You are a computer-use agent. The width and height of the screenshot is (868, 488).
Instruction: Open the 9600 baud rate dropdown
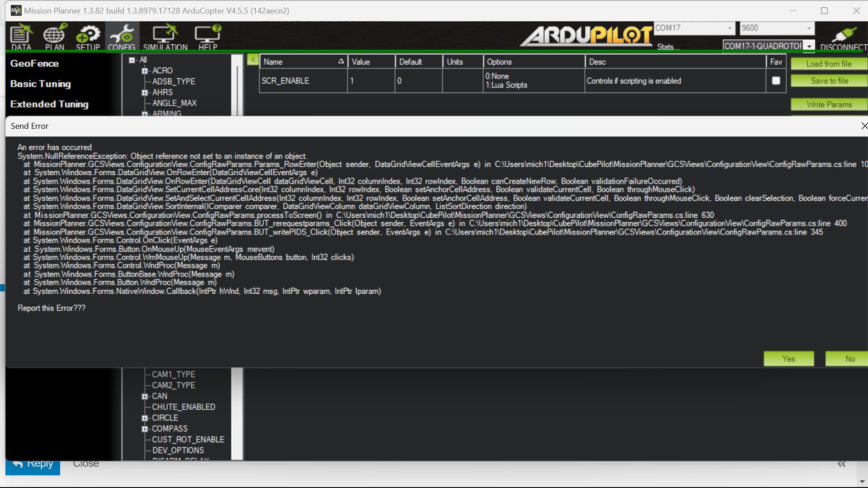coord(809,28)
